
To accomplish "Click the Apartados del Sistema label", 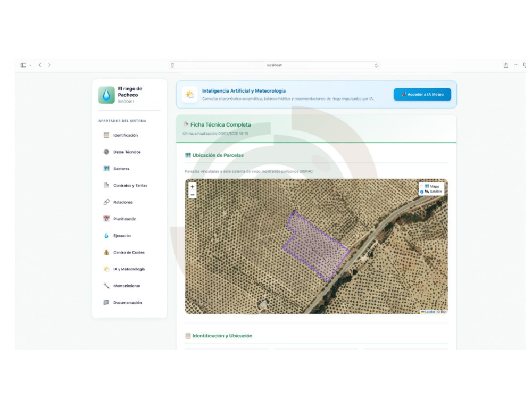I will tap(122, 121).
